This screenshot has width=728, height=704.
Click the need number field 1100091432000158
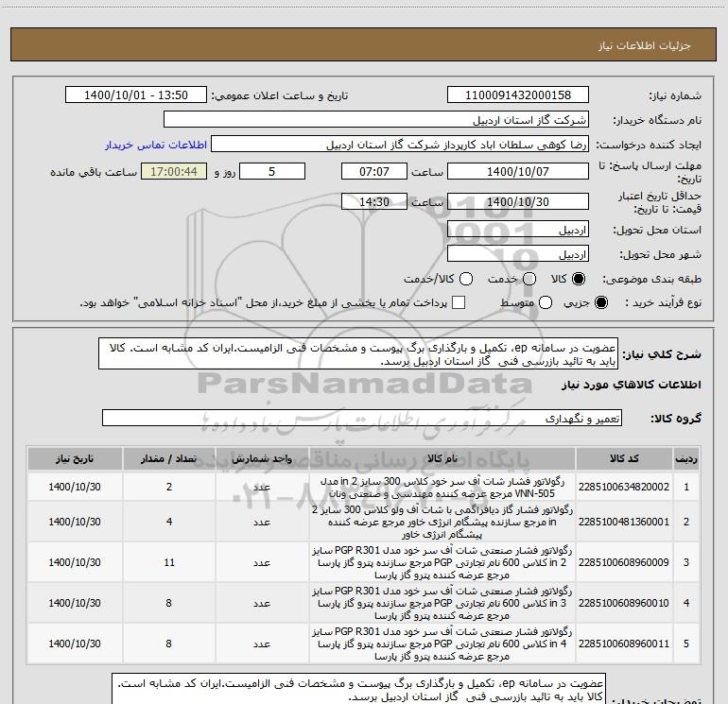point(518,95)
